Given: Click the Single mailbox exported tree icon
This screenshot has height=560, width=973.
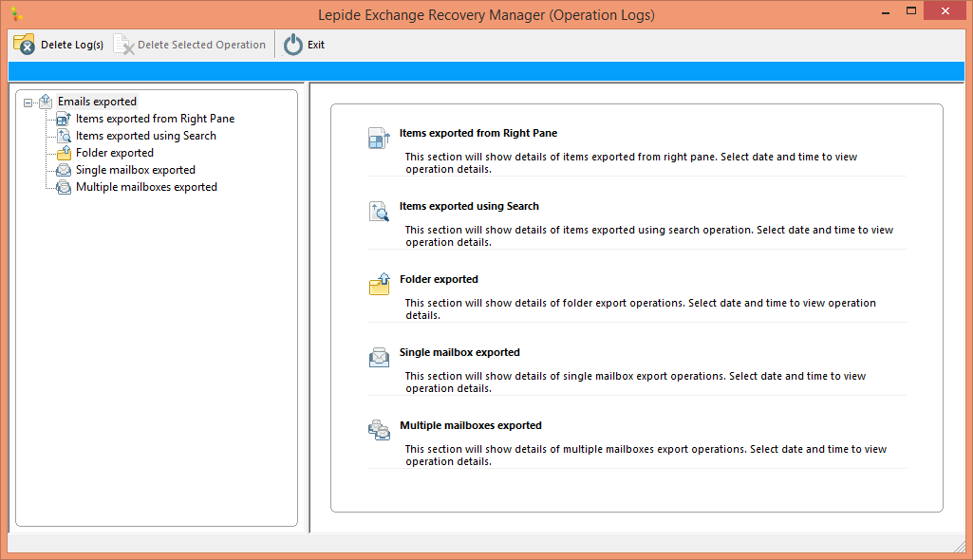Looking at the screenshot, I should tap(64, 170).
